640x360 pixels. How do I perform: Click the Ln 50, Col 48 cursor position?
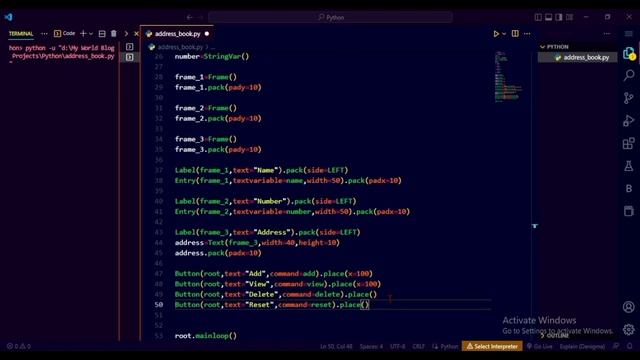click(x=336, y=346)
